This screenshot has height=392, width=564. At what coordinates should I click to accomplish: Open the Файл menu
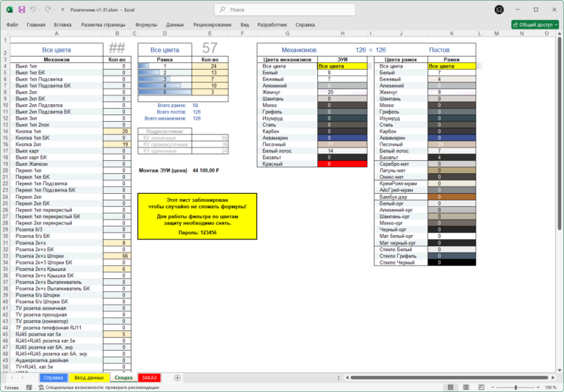(12, 25)
